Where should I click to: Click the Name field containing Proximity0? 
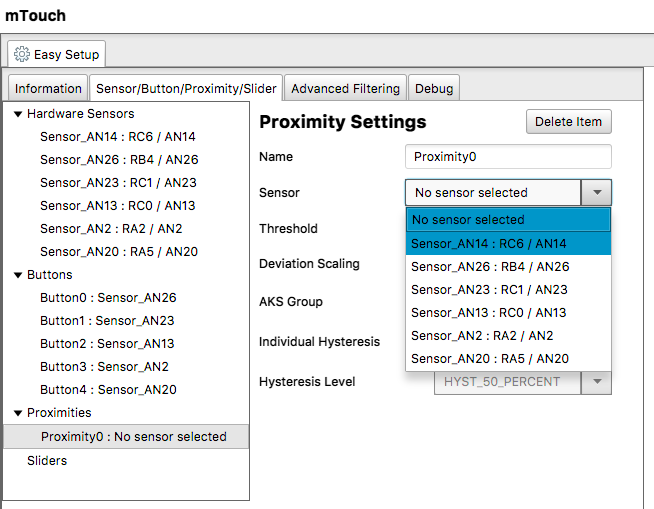(x=508, y=156)
